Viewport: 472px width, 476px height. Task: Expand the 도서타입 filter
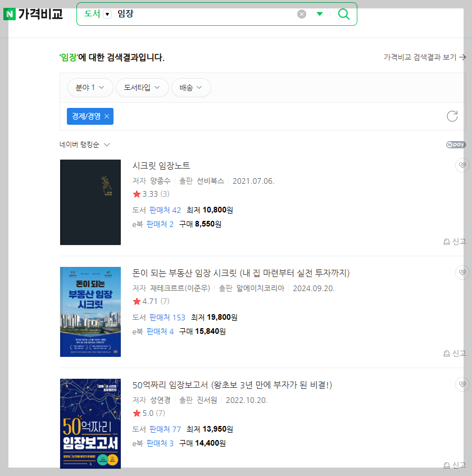click(x=142, y=88)
